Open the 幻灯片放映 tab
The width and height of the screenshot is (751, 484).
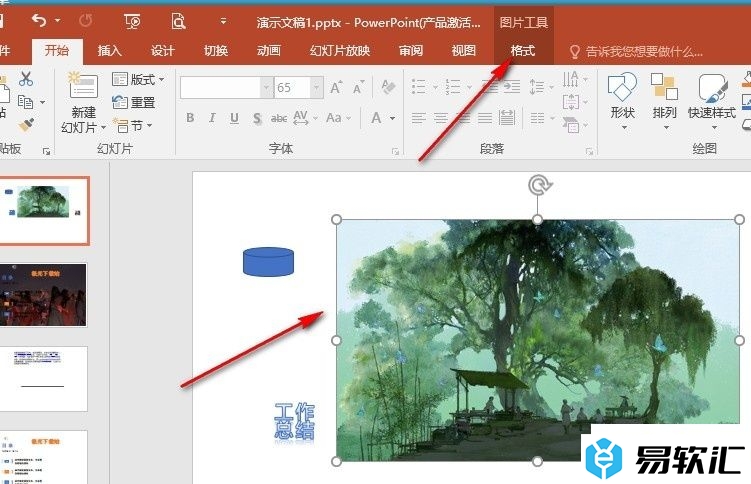tap(340, 51)
